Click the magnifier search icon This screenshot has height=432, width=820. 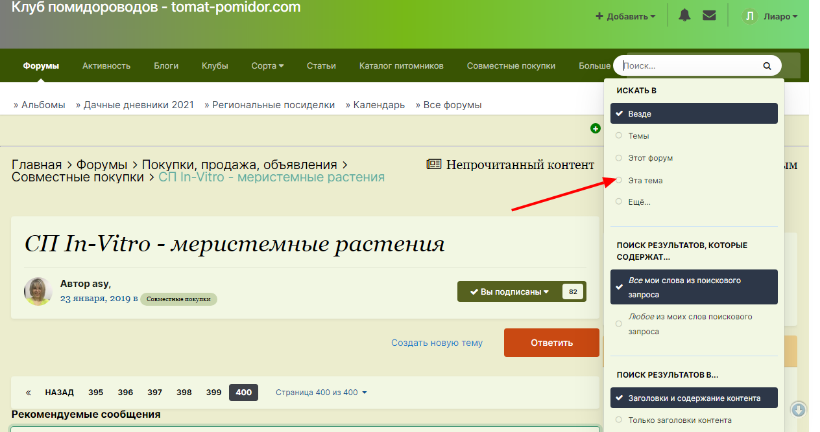click(x=767, y=66)
